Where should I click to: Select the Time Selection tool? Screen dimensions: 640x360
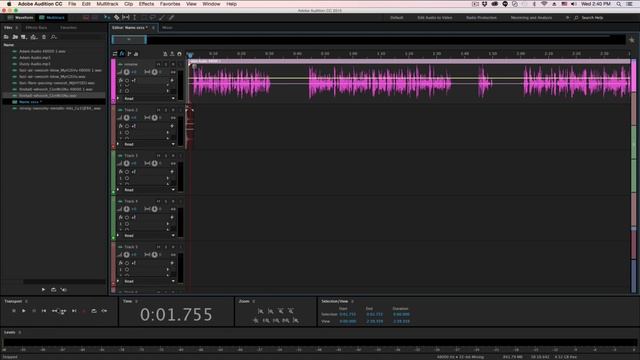coord(134,18)
